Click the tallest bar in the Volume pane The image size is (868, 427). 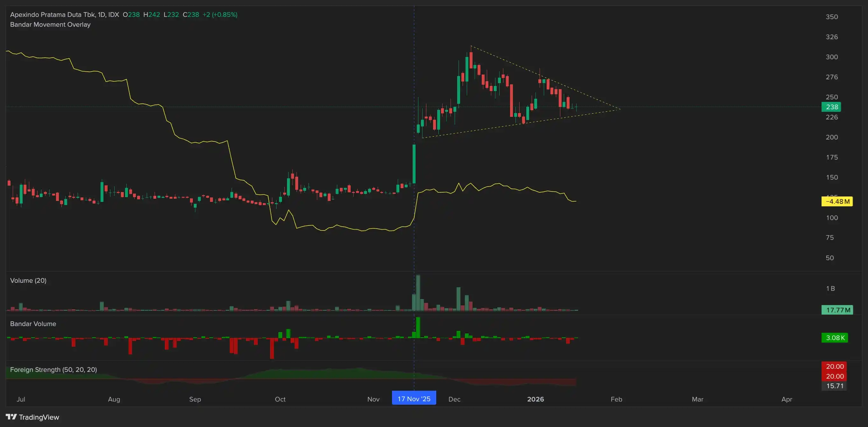pyautogui.click(x=418, y=293)
